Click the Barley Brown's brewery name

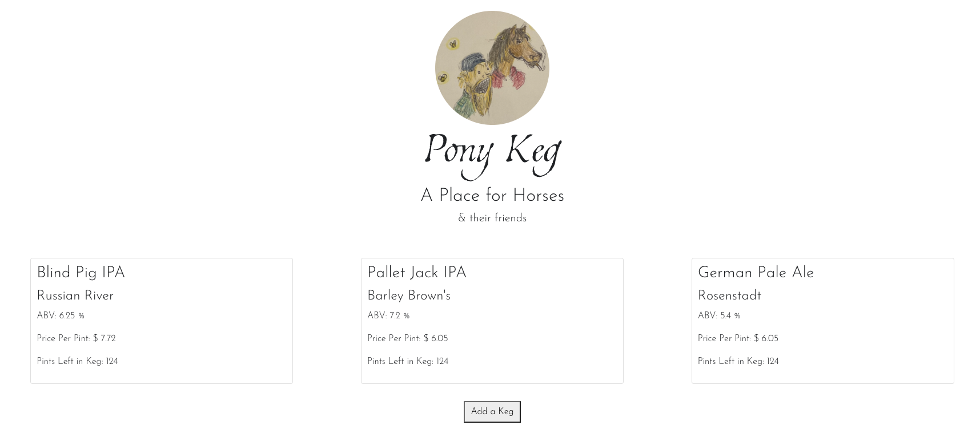408,296
